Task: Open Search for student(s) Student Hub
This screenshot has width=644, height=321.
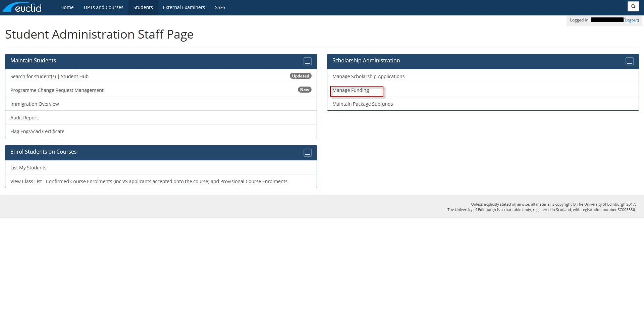Action: [49, 76]
